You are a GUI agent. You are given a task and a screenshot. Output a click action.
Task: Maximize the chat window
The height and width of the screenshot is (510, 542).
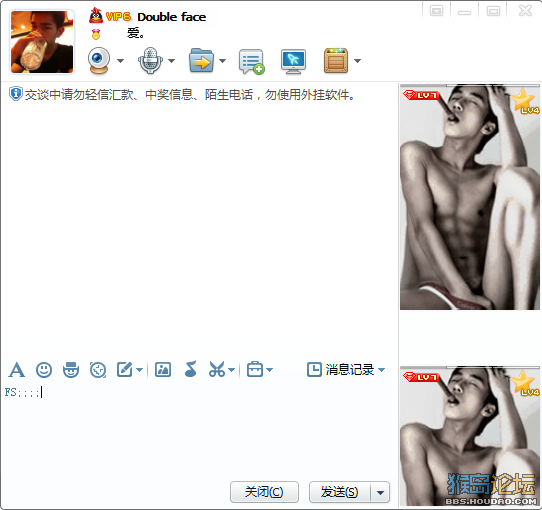[x=493, y=11]
